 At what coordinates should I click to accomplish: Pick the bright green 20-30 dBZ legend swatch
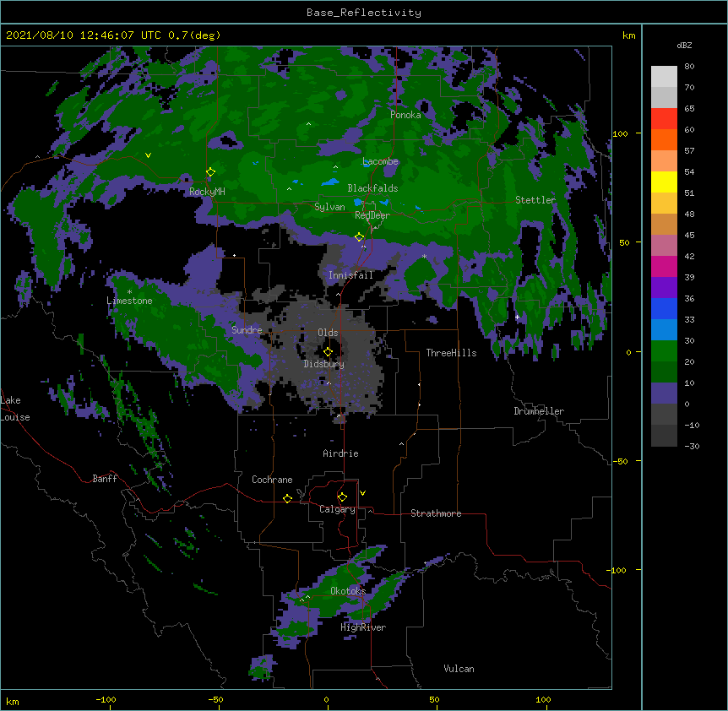tap(664, 351)
